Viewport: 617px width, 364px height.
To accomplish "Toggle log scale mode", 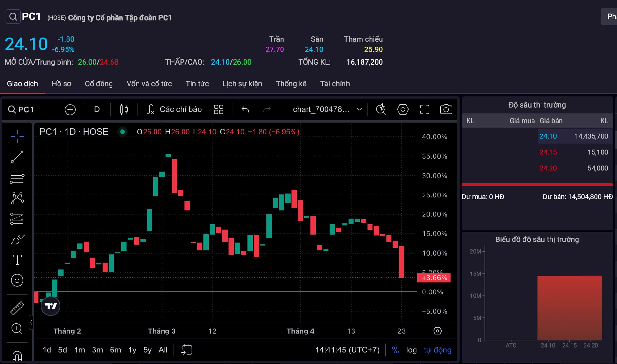I will [x=411, y=350].
